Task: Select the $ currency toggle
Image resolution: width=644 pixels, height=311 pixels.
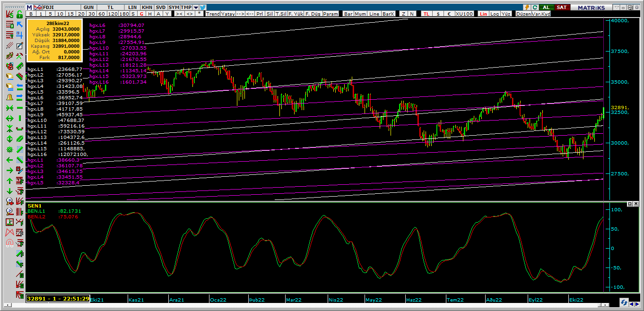Action: 438,14
